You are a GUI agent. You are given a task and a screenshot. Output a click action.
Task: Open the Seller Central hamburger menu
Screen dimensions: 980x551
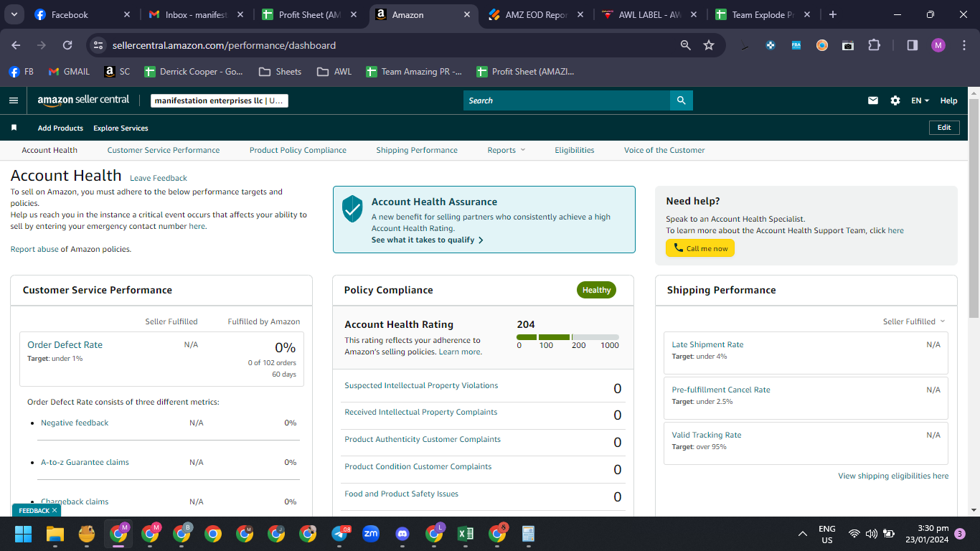click(x=14, y=100)
